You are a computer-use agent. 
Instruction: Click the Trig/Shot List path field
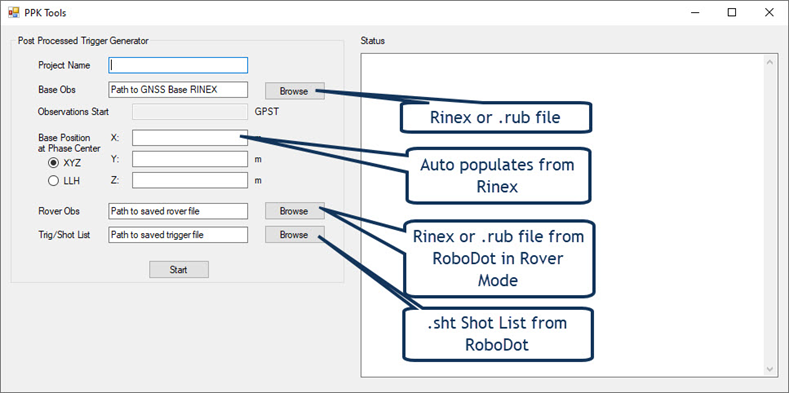tap(178, 234)
